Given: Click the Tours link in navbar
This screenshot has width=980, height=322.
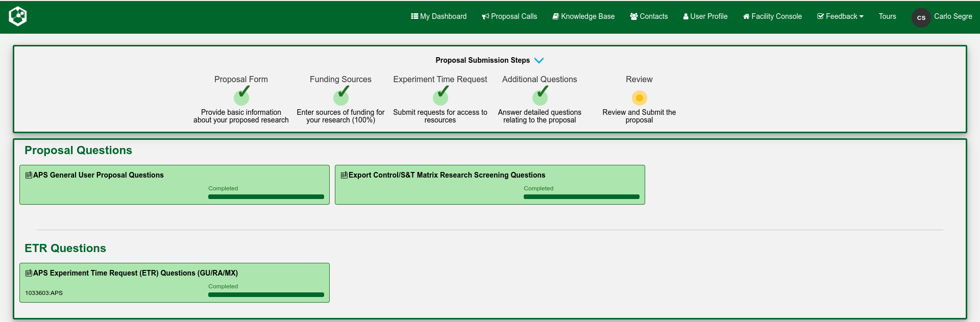Looking at the screenshot, I should (x=887, y=16).
